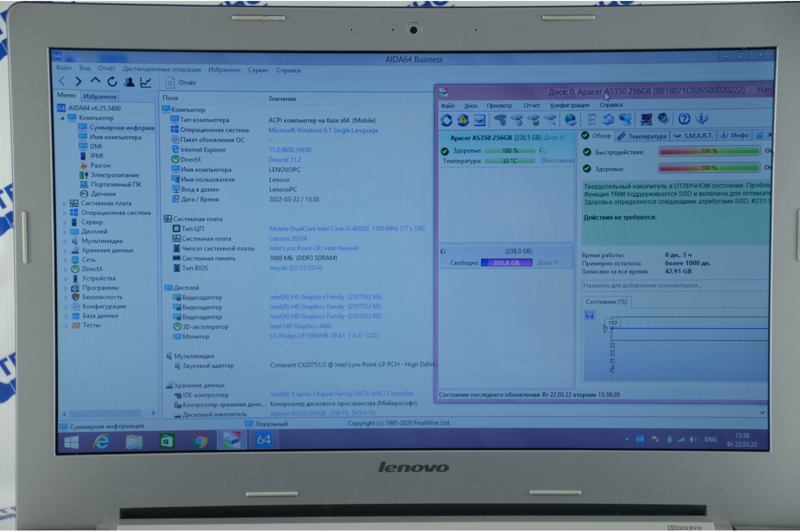The height and width of the screenshot is (532, 800).
Task: Click the floppy save icon in Состояние graph
Action: click(590, 315)
